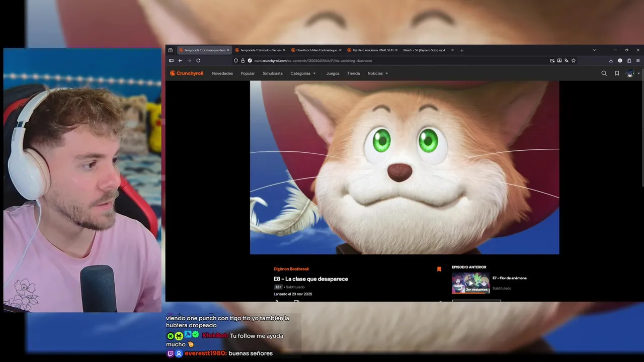Open Crunchyroll search magnifier icon
This screenshot has width=644, height=362.
point(604,73)
